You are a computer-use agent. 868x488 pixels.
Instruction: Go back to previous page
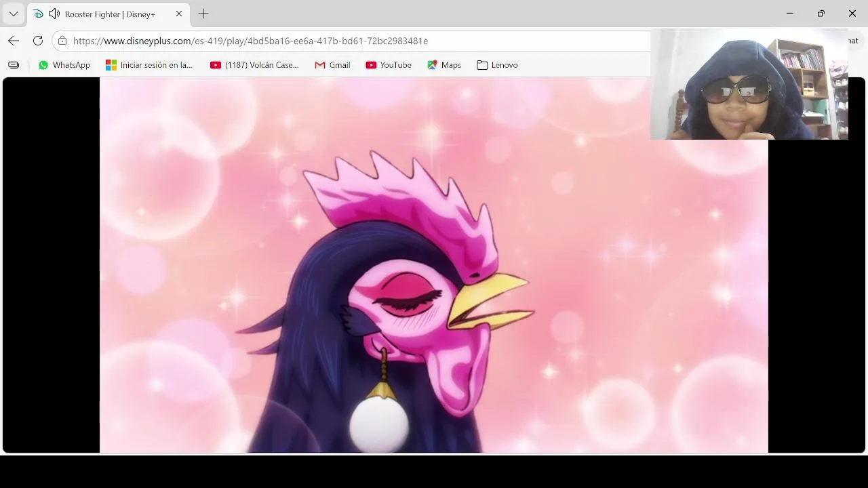pos(14,41)
